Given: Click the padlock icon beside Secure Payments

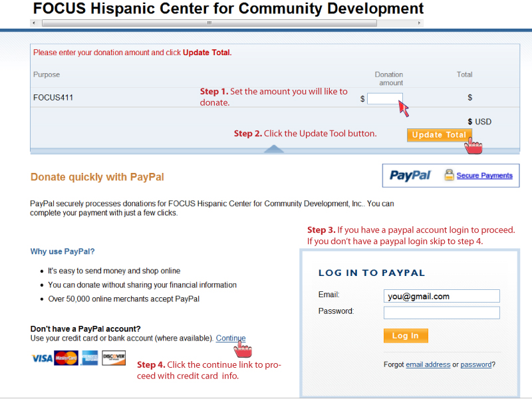Looking at the screenshot, I should (449, 176).
